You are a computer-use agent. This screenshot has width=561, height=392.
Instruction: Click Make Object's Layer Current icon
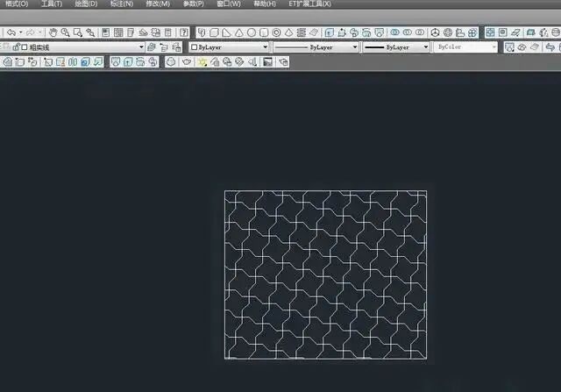152,46
